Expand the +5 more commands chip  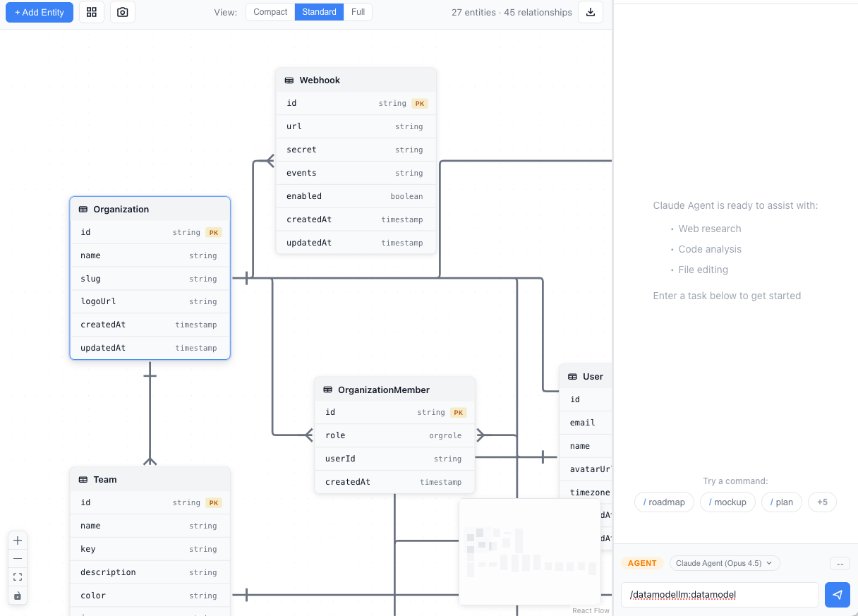(x=822, y=502)
